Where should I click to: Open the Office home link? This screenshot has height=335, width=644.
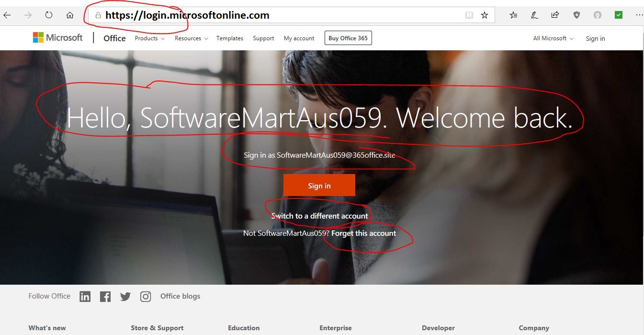[x=114, y=38]
